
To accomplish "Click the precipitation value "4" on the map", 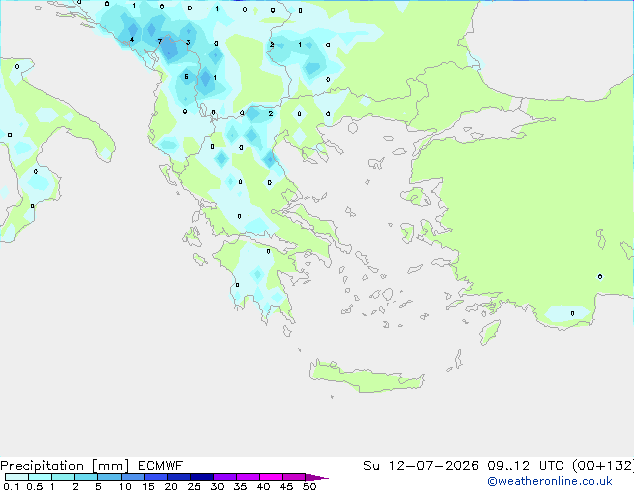I will [x=132, y=40].
